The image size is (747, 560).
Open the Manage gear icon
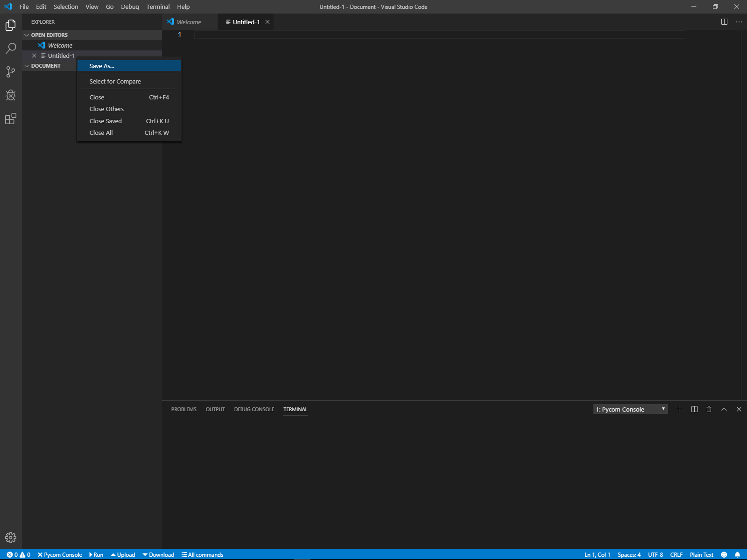(11, 538)
